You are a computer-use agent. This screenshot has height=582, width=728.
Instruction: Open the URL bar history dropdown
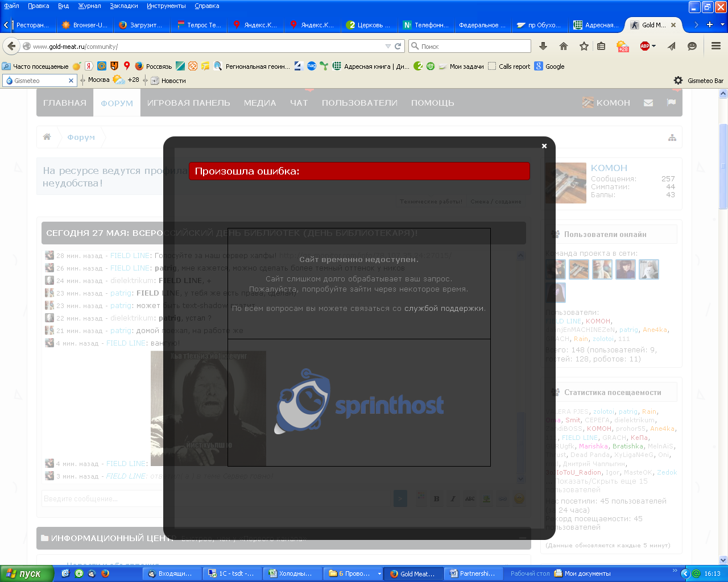(388, 47)
